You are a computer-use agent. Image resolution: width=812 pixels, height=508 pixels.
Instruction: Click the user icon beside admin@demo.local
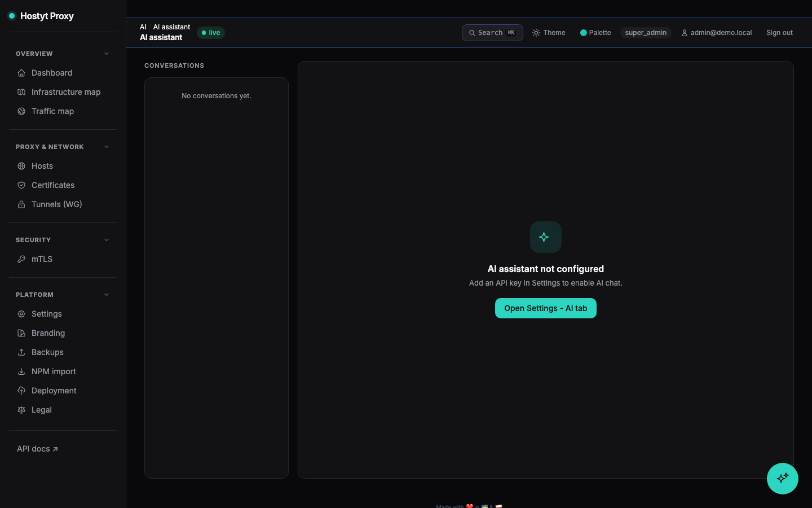point(685,33)
